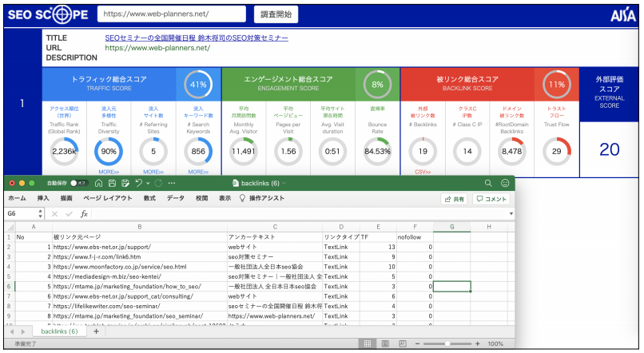The height and width of the screenshot is (353, 644).
Task: Add a new sheet with plus button
Action: (x=96, y=331)
